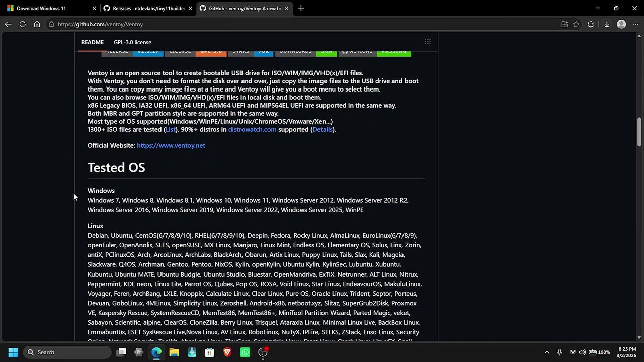Open the 'Details' link

(323, 129)
